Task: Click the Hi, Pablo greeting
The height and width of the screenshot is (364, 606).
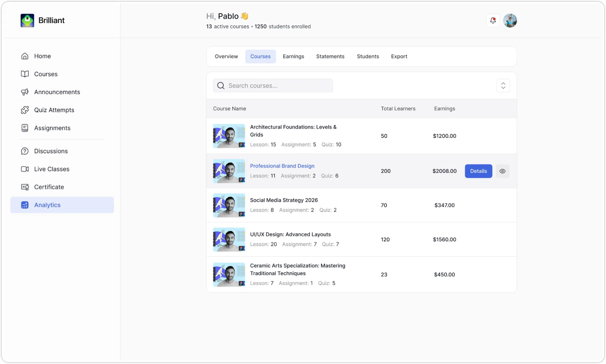Action: click(x=227, y=16)
